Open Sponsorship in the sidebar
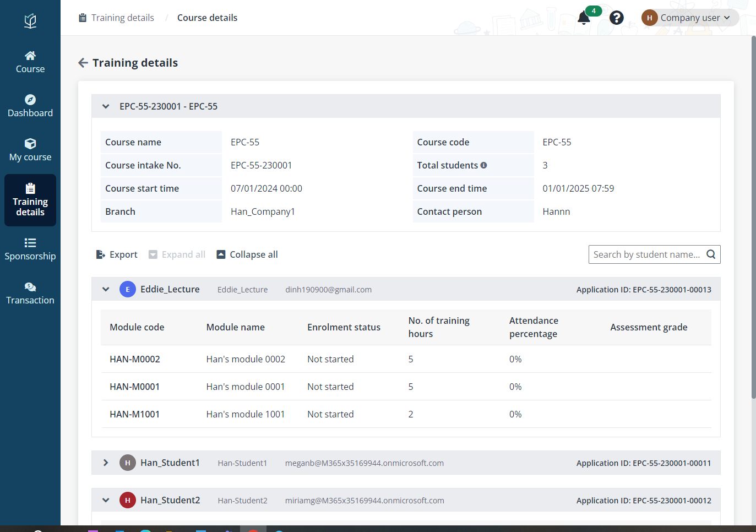Viewport: 756px width, 532px height. [30, 249]
